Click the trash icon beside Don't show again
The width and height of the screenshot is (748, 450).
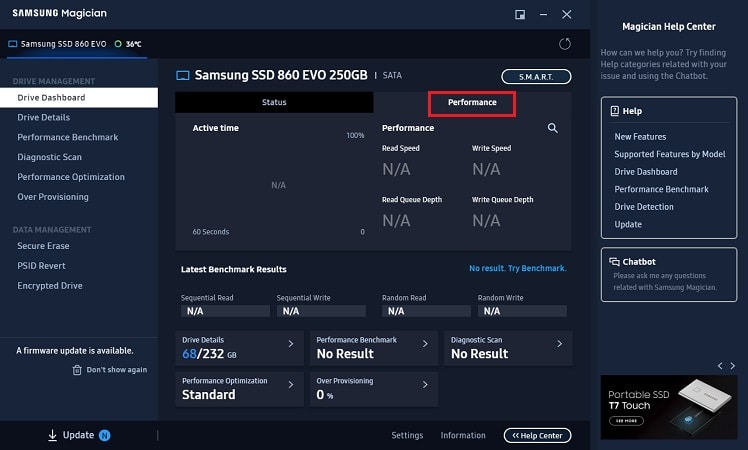pos(77,370)
